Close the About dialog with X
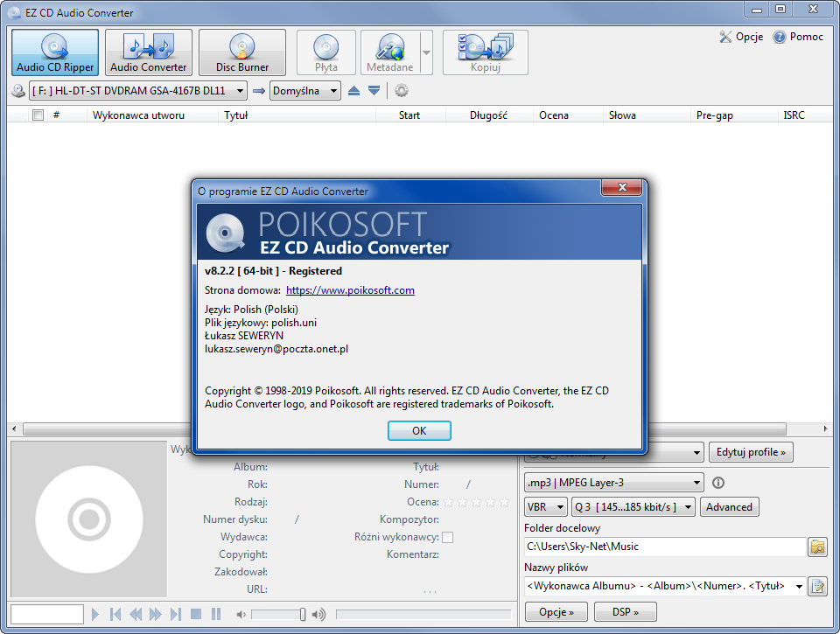Screen dimensions: 840x634 622,187
